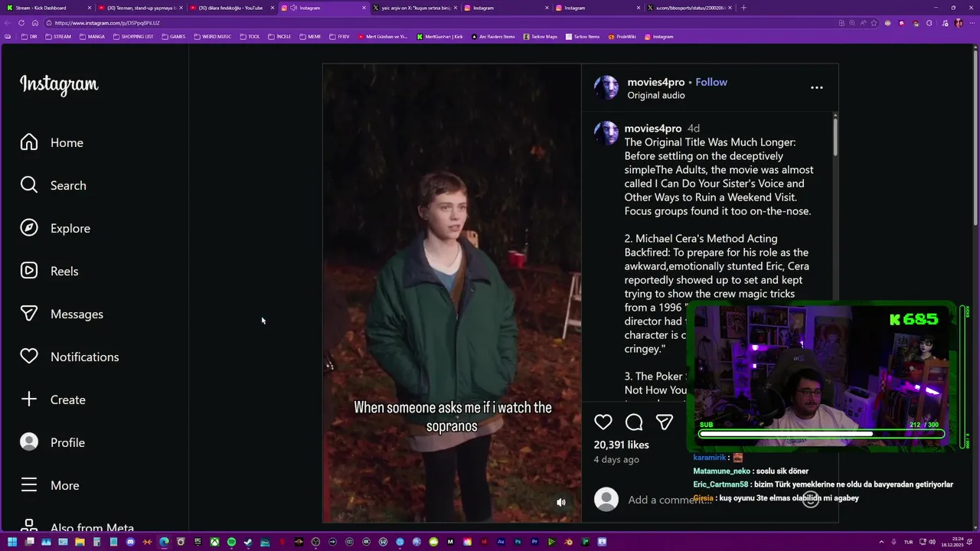Open the three-dot post options menu
The height and width of the screenshot is (551, 980).
[x=817, y=87]
